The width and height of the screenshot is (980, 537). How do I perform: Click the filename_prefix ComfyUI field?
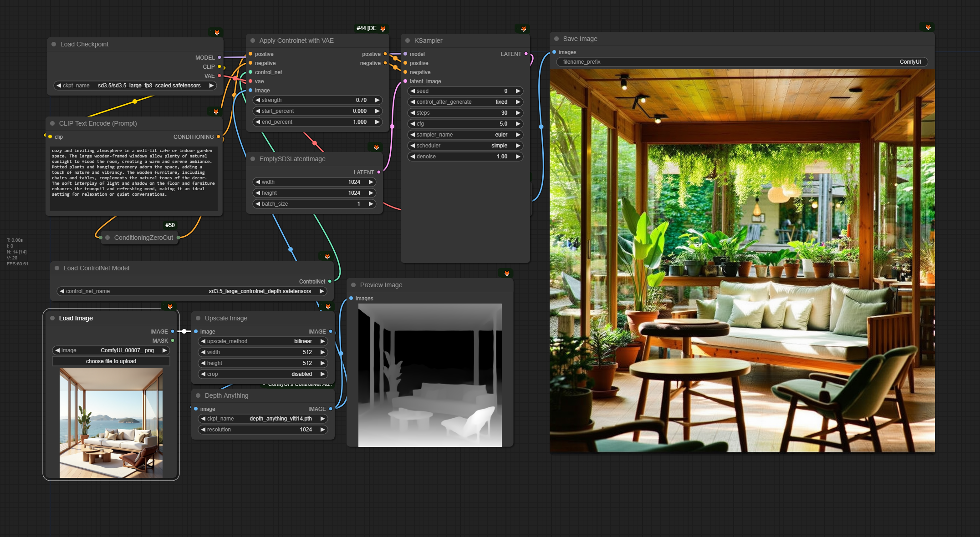(742, 62)
